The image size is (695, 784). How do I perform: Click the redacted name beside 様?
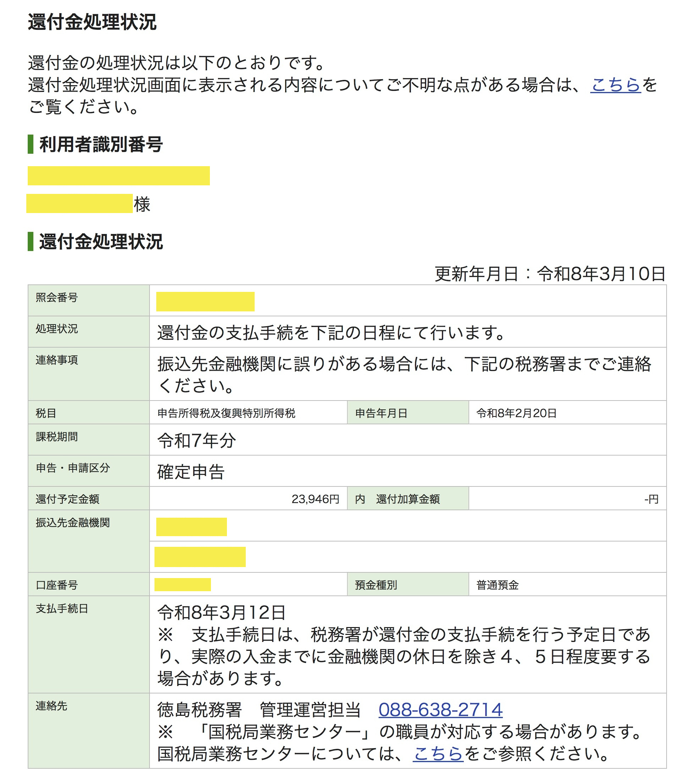point(80,204)
